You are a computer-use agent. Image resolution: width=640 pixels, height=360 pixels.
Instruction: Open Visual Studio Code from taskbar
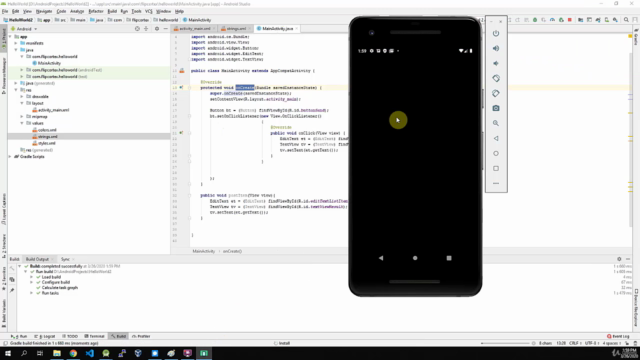tap(89, 353)
